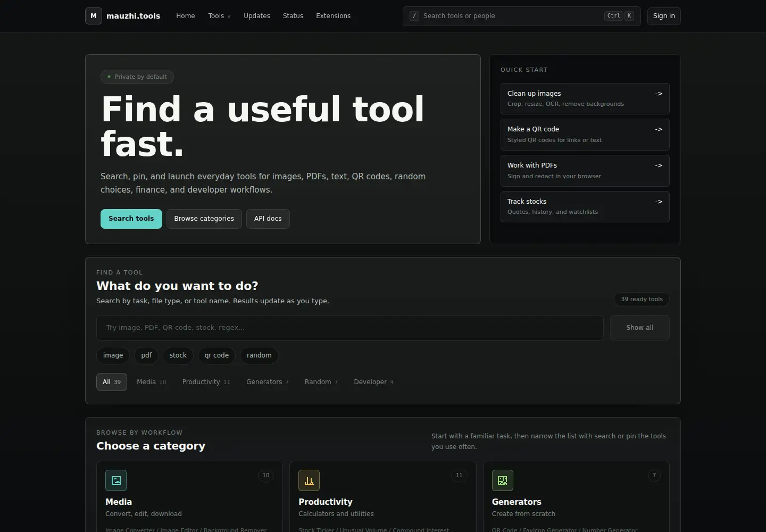Open the Media category icon
The height and width of the screenshot is (532, 766).
coord(116,480)
